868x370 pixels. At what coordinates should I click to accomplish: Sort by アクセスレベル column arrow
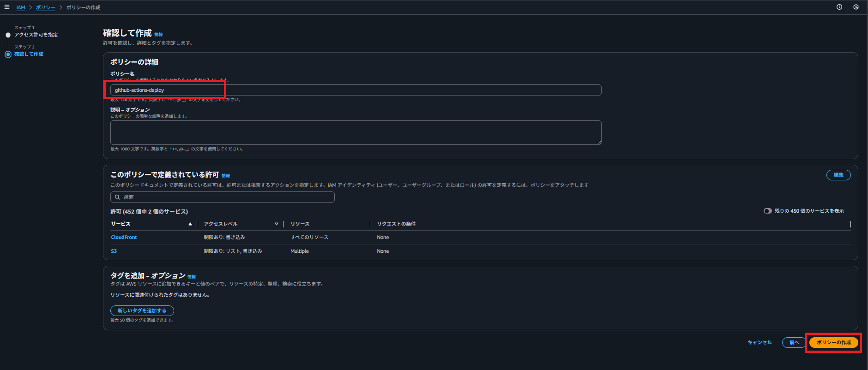pyautogui.click(x=276, y=224)
